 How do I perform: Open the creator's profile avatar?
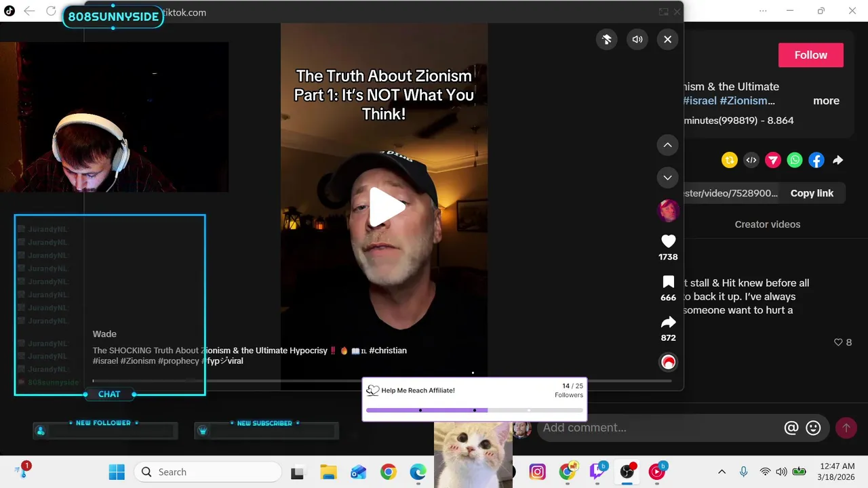[668, 211]
